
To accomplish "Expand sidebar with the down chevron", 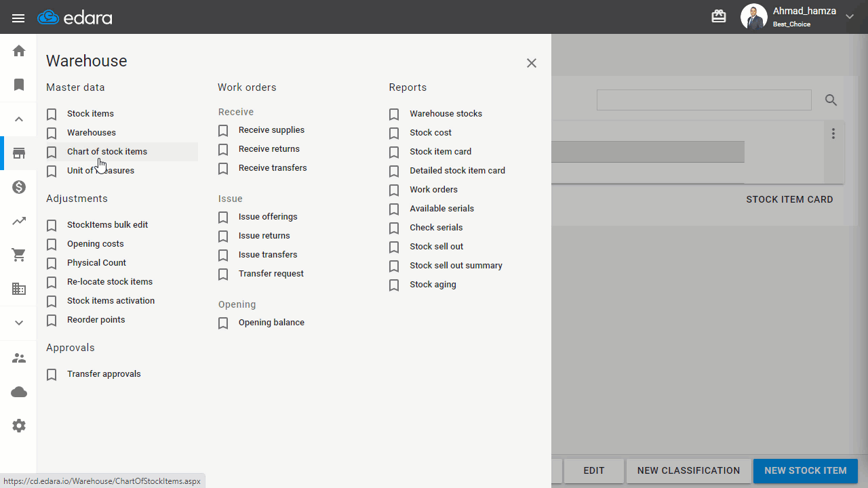I will tap(19, 323).
